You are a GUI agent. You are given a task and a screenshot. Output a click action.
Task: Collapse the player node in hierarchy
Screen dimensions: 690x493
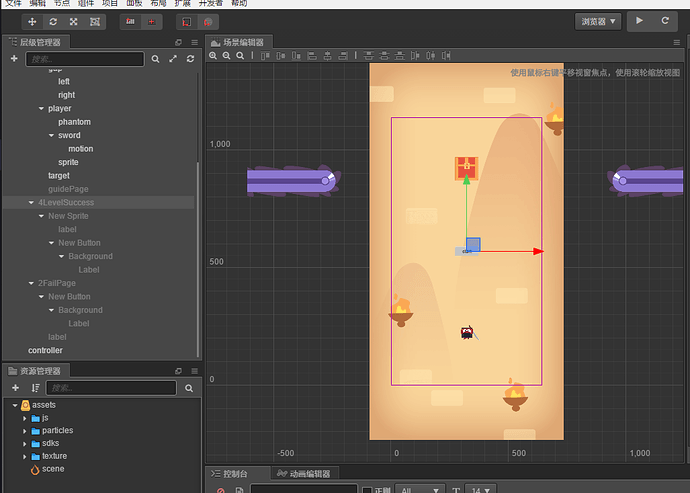tap(41, 108)
